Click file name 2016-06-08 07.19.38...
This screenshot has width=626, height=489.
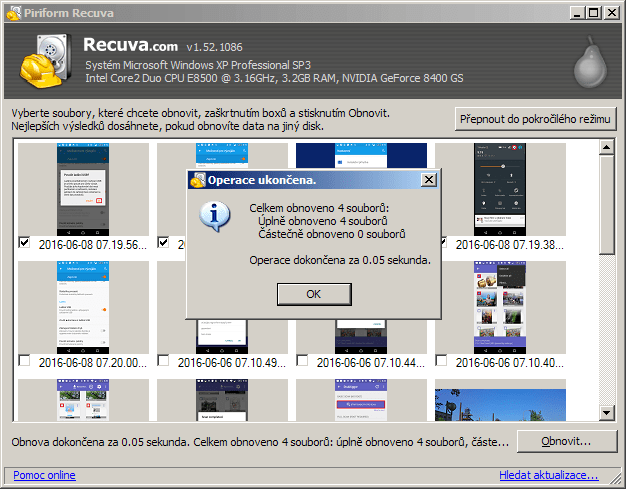510,245
